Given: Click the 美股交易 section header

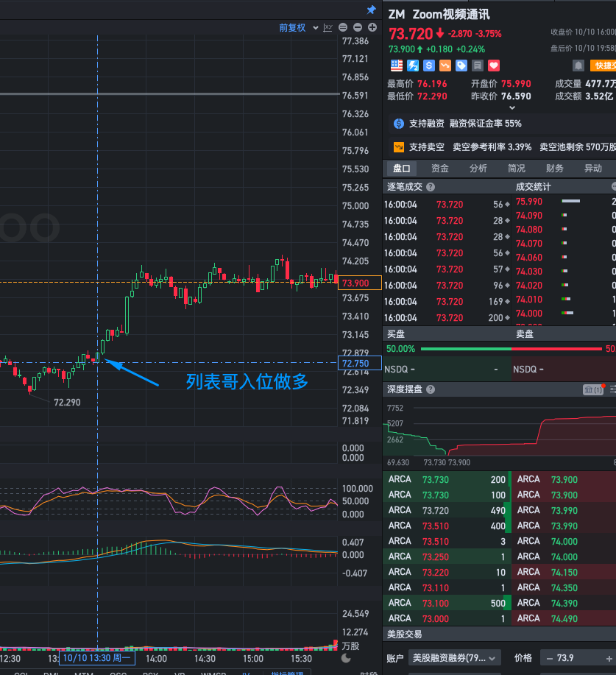Looking at the screenshot, I should [404, 635].
